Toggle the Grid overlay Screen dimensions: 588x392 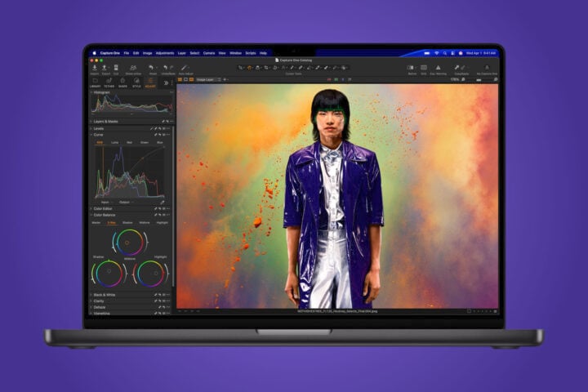(x=423, y=68)
